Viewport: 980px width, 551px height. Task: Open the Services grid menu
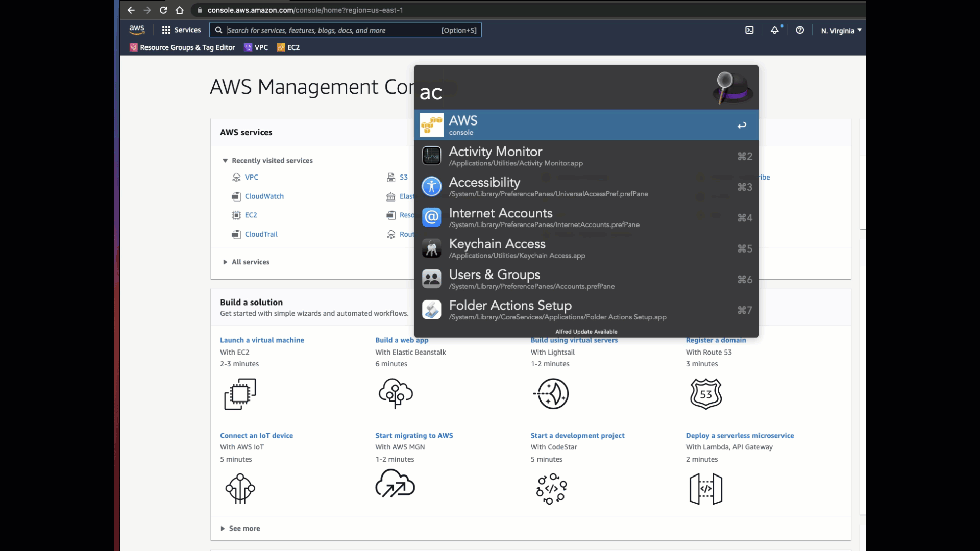pos(181,30)
